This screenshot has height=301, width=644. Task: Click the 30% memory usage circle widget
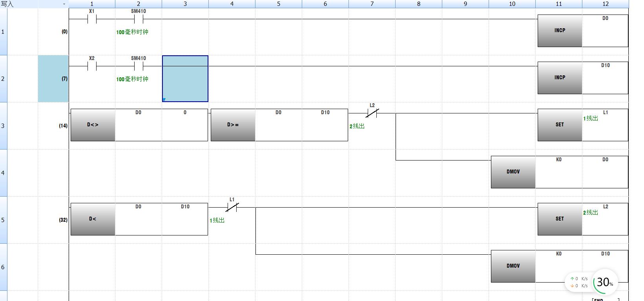click(604, 282)
